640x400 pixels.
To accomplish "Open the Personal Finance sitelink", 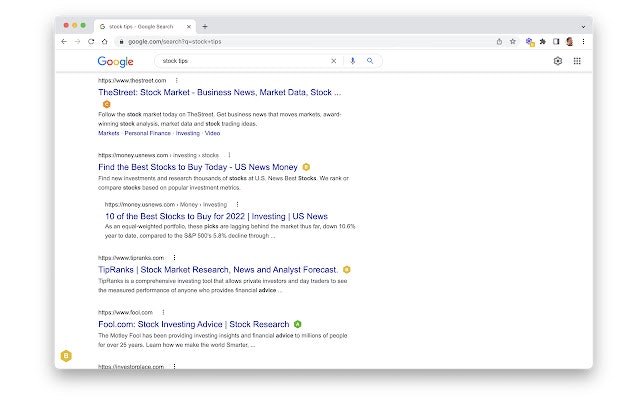I will 147,133.
